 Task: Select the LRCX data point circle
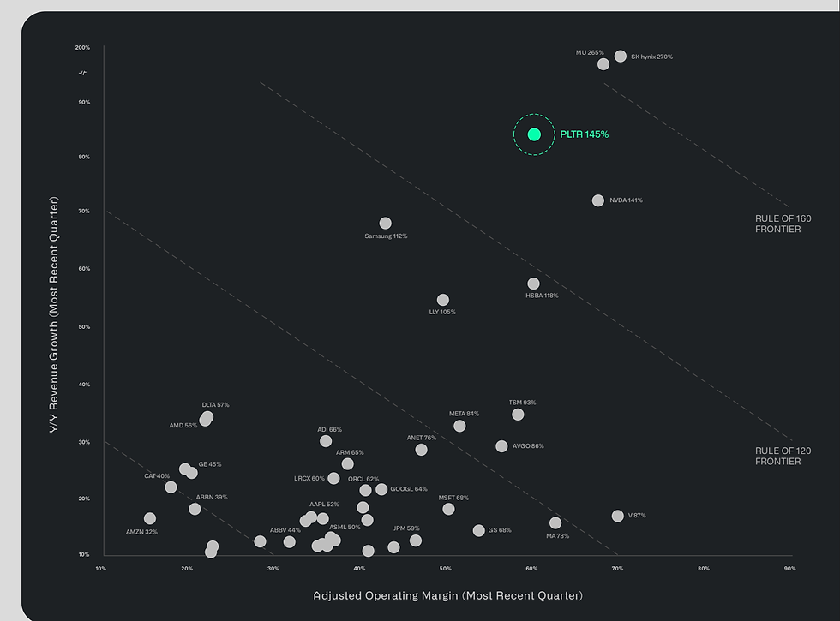333,478
